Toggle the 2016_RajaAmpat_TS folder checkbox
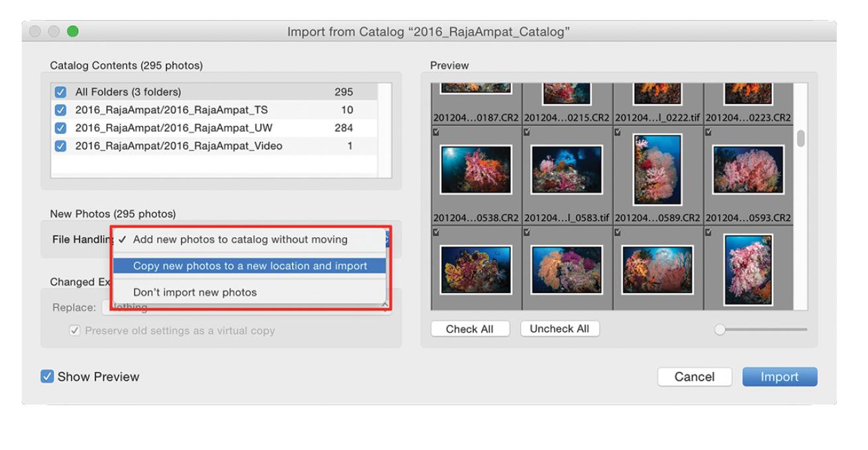This screenshot has height=450, width=868. click(x=60, y=110)
